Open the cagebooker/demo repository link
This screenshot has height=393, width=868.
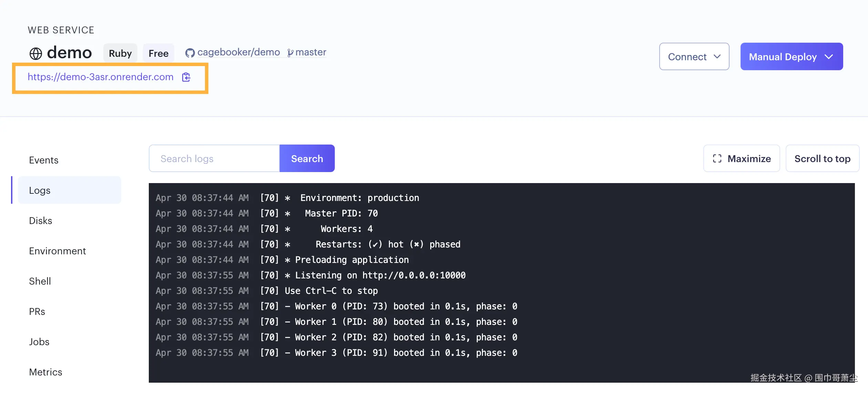point(238,52)
